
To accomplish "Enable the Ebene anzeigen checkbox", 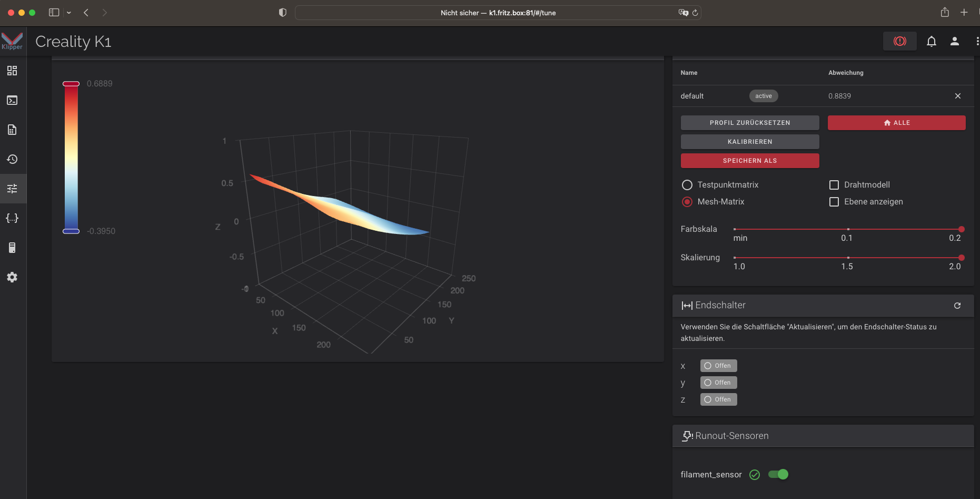I will (834, 202).
